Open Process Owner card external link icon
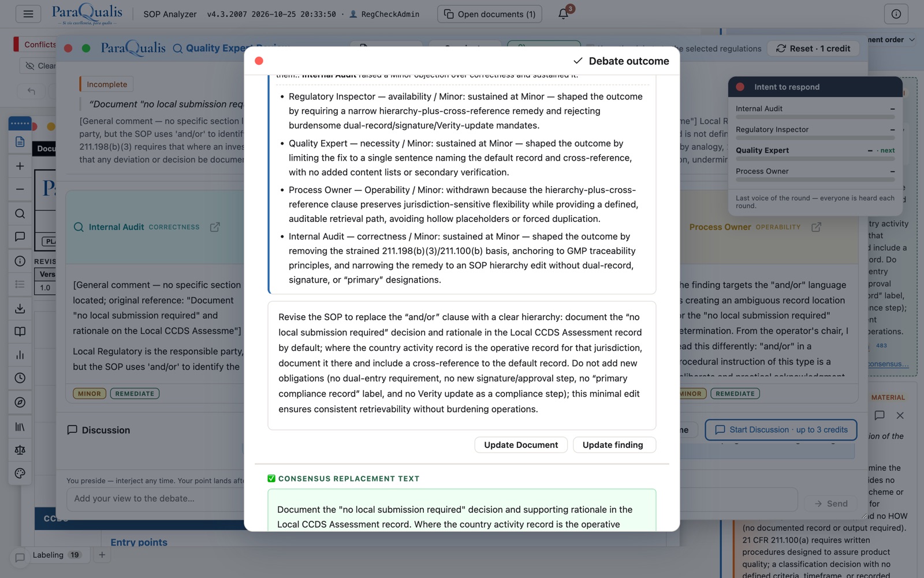Image resolution: width=924 pixels, height=578 pixels. (x=816, y=227)
